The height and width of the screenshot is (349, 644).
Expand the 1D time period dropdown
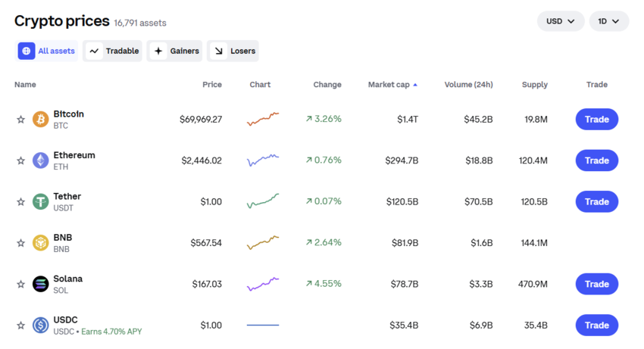[x=608, y=21]
